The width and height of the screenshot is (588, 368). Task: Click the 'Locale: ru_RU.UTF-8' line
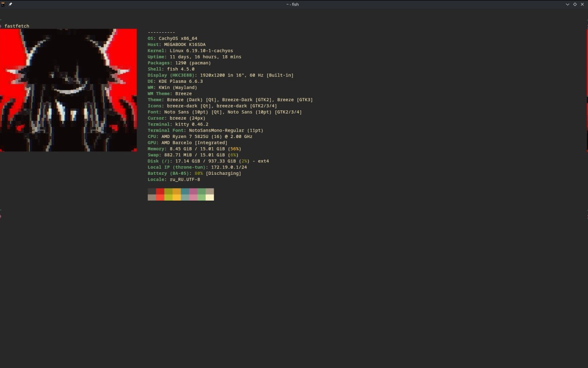pyautogui.click(x=174, y=179)
